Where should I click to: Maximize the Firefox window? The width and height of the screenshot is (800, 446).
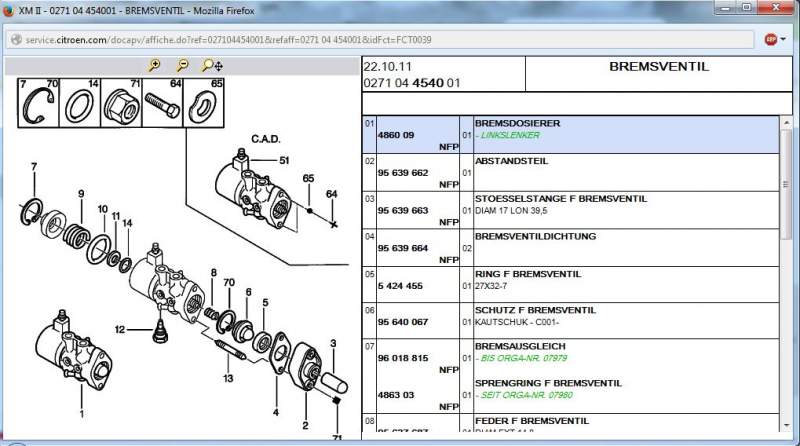click(x=746, y=7)
